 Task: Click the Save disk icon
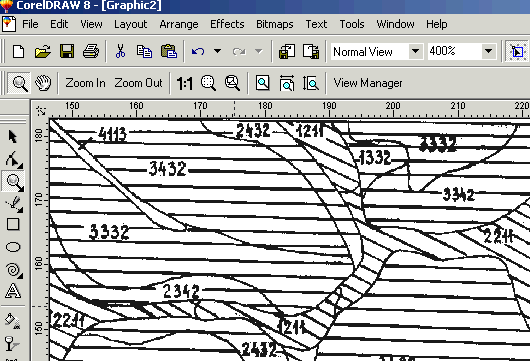[67, 52]
